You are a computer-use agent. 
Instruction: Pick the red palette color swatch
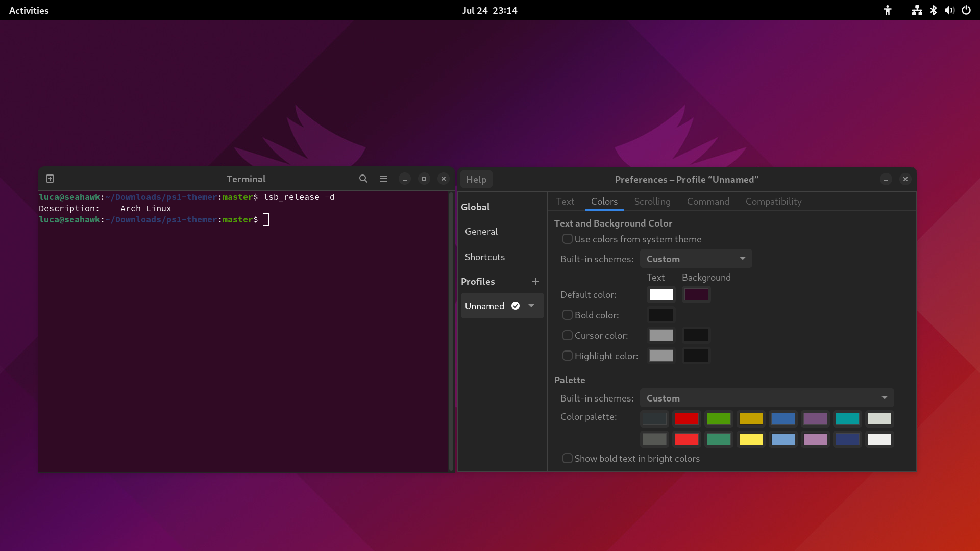(687, 419)
